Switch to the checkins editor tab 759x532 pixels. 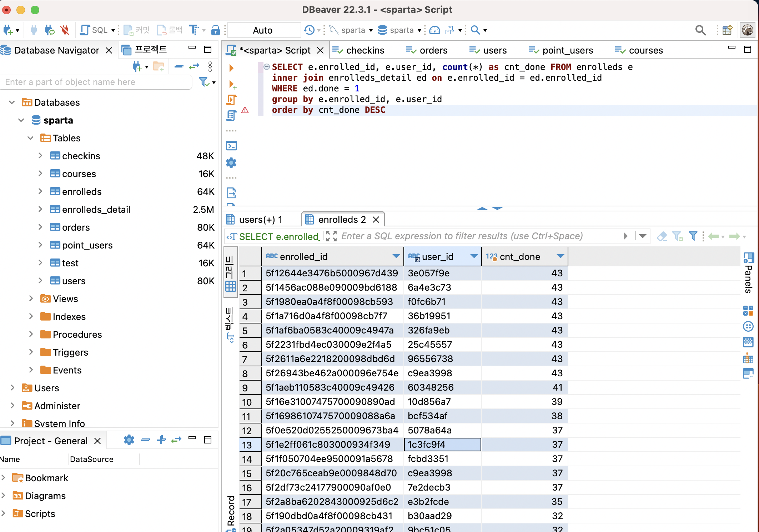coord(358,50)
